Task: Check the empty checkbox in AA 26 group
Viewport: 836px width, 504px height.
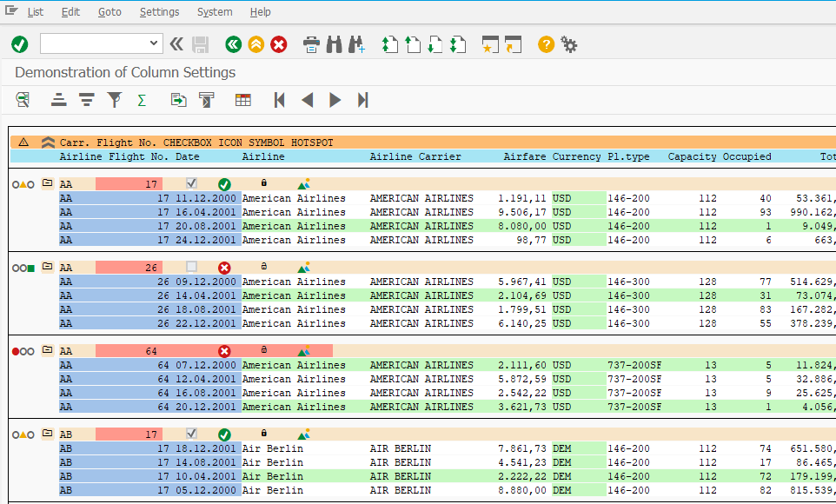Action: (x=191, y=267)
